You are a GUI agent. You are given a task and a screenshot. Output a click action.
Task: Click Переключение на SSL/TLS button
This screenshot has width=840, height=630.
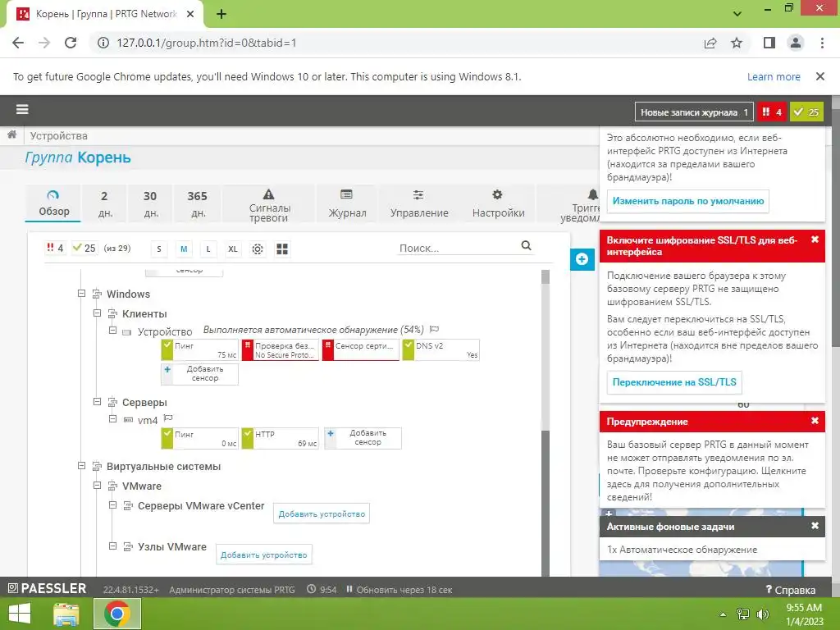(674, 382)
